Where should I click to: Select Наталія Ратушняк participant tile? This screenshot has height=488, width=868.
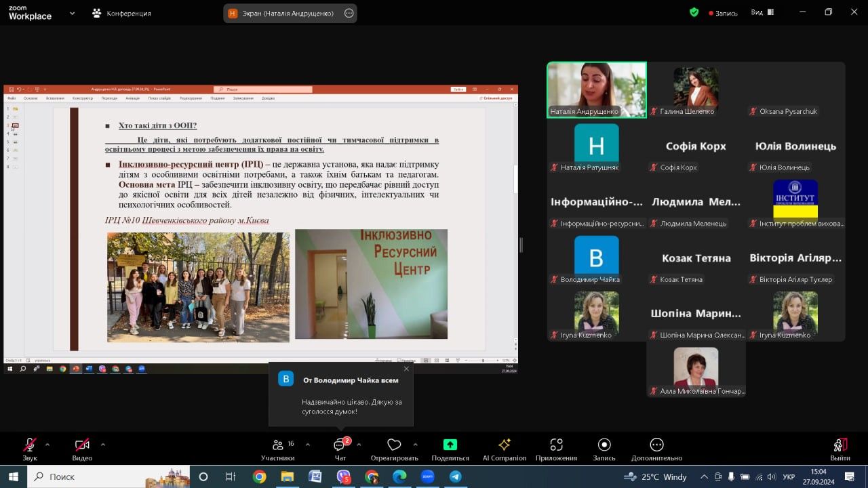pyautogui.click(x=597, y=146)
